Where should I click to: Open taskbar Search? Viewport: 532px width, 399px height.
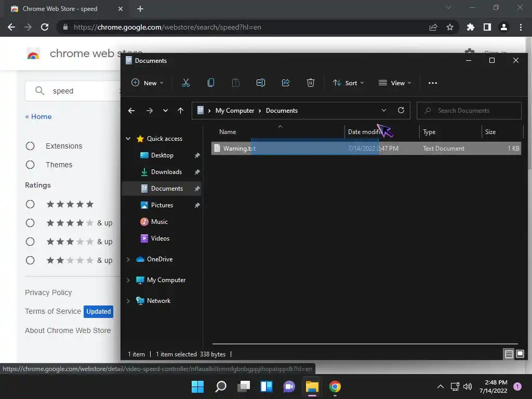pos(220,387)
